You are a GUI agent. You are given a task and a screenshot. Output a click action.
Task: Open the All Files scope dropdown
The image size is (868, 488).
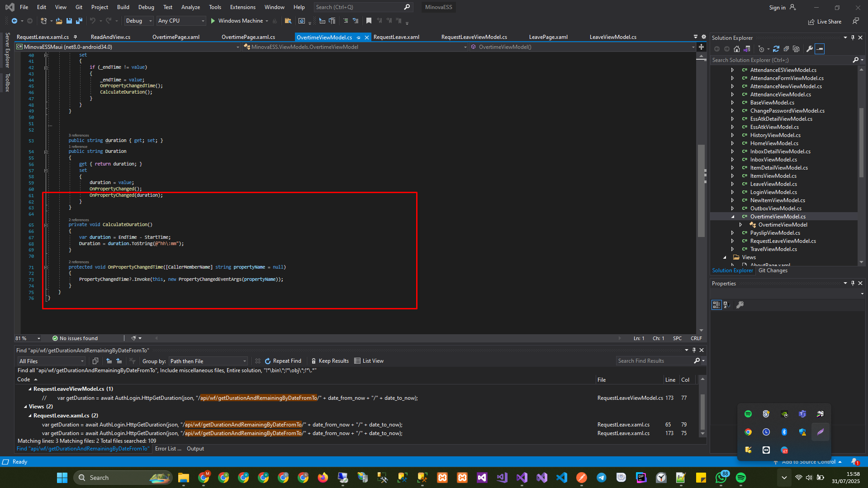[x=51, y=361]
